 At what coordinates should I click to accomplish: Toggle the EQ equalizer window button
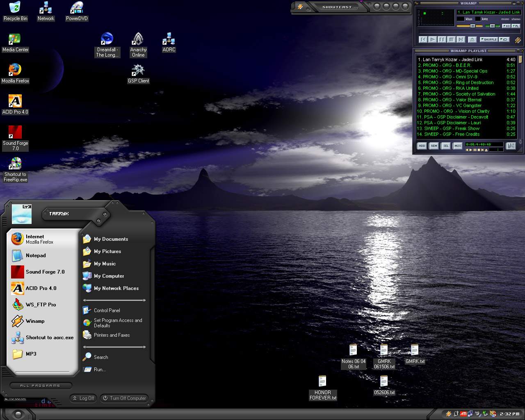tap(506, 26)
